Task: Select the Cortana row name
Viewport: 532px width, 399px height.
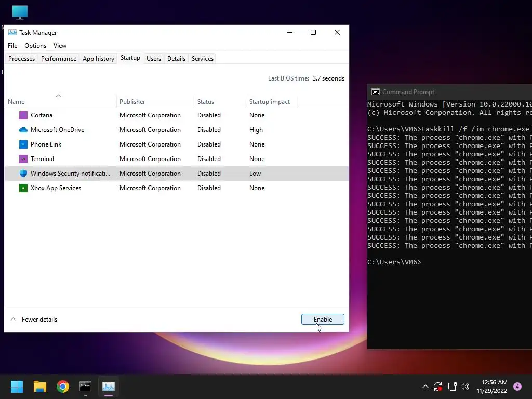Action: tap(42, 115)
